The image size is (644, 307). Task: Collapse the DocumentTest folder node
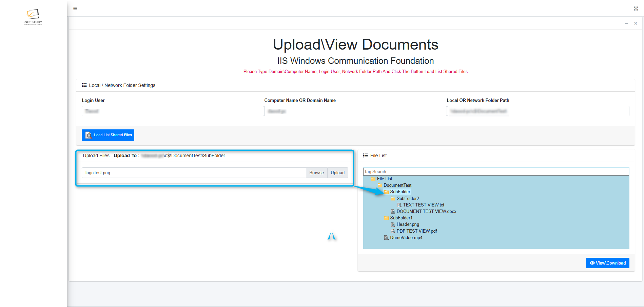coord(380,185)
